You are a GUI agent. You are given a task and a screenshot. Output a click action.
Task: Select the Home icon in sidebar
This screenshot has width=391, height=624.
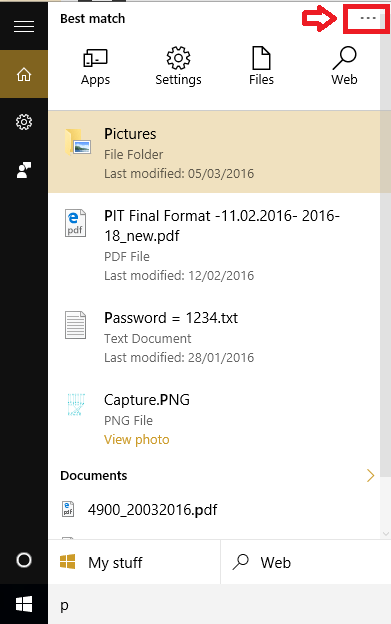pos(24,74)
